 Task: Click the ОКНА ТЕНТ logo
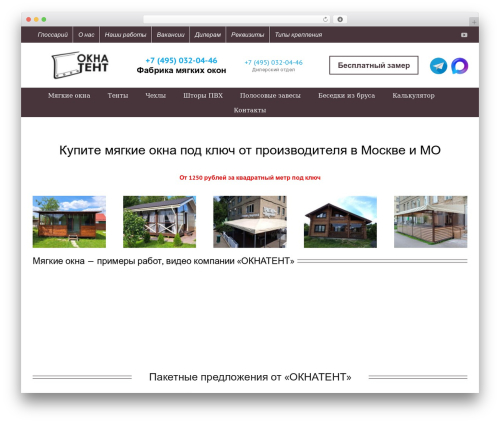80,65
